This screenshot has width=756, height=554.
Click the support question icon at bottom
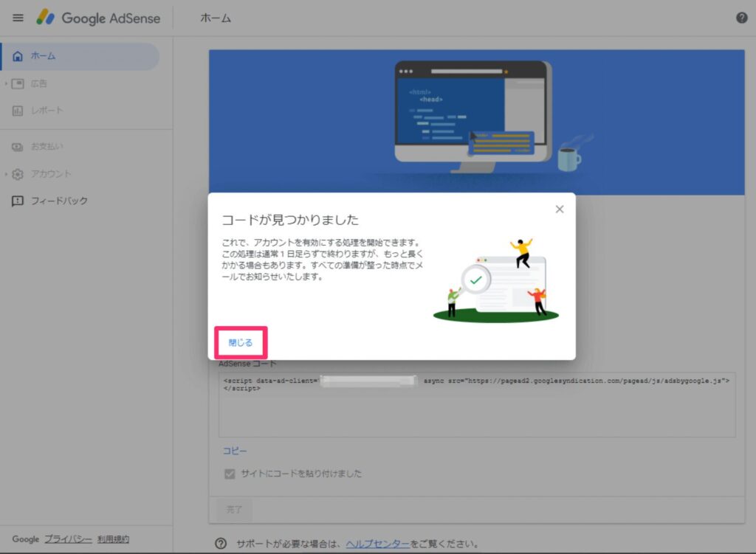click(x=221, y=544)
